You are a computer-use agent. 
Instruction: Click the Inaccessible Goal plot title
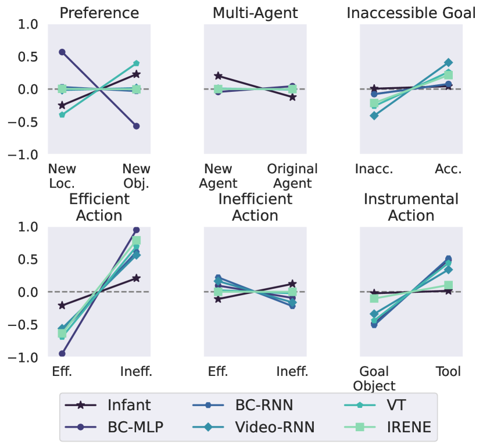(410, 13)
